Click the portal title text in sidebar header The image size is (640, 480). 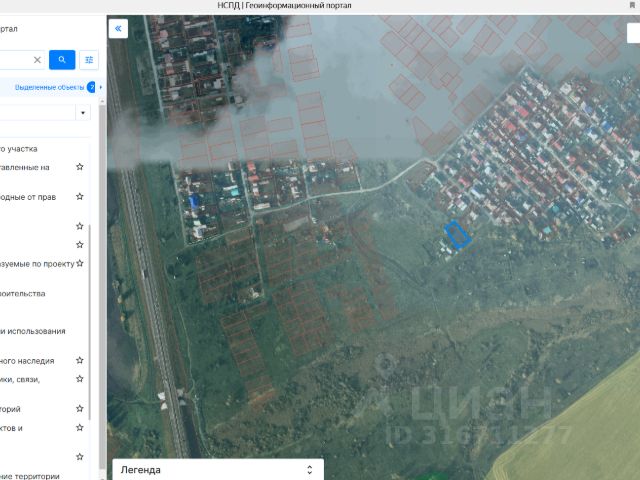point(9,29)
